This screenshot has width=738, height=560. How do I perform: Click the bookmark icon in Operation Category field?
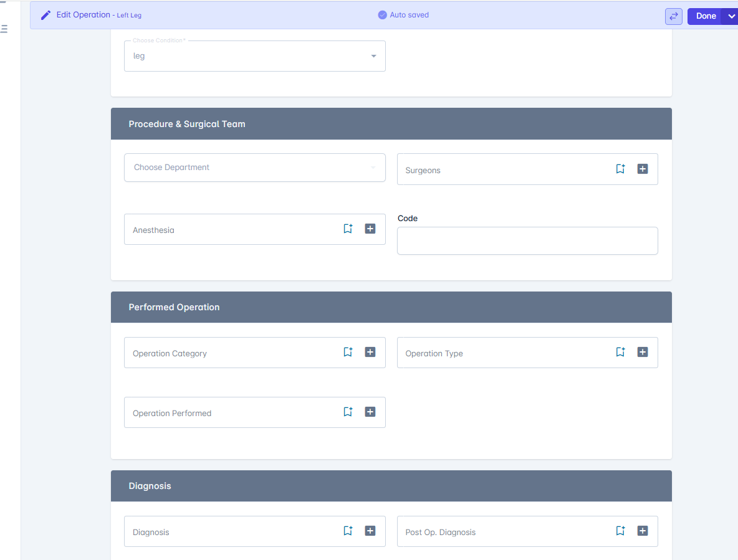tap(348, 352)
